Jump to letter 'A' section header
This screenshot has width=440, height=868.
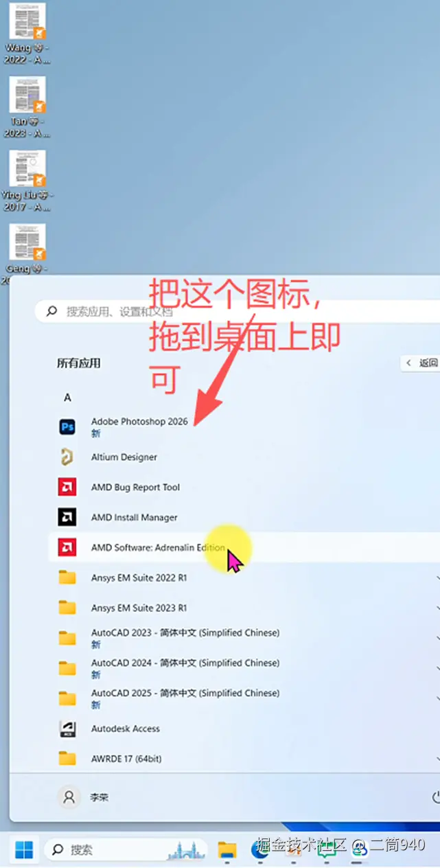[67, 398]
